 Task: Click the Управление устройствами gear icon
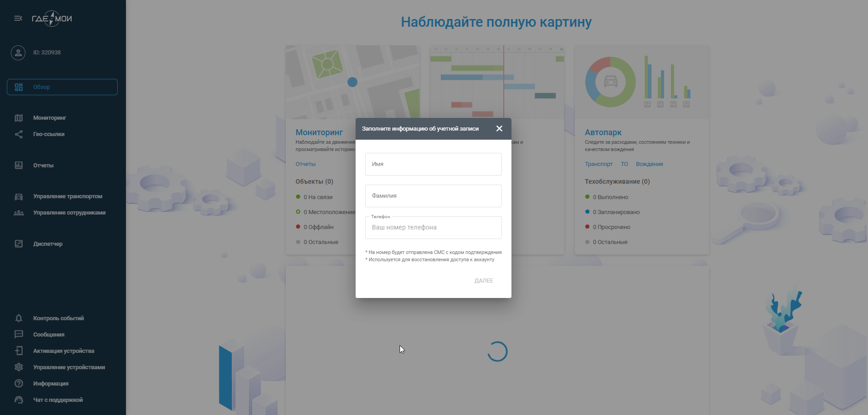[19, 367]
